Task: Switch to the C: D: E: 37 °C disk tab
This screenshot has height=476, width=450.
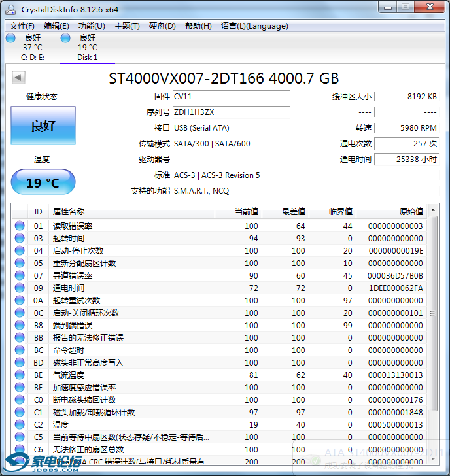Action: point(33,48)
